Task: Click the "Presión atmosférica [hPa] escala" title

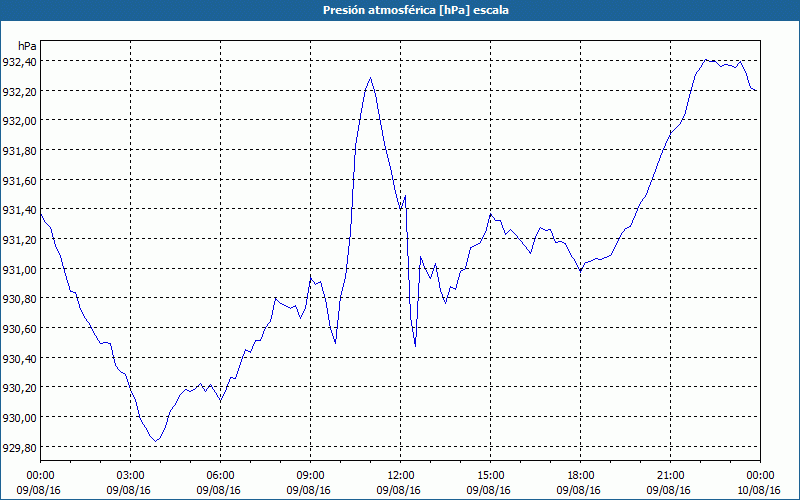Action: pyautogui.click(x=415, y=10)
